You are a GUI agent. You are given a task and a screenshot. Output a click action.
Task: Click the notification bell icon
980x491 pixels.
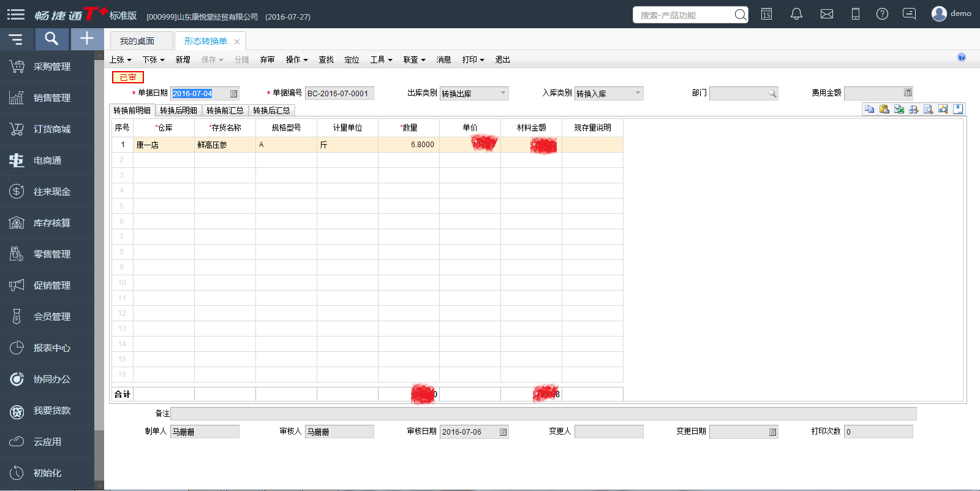tap(796, 14)
